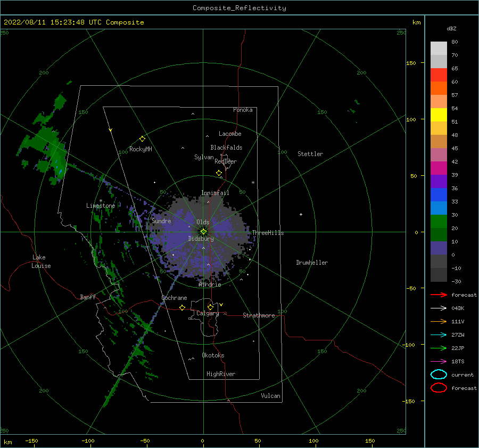Select the cyan current oval icon
Image resolution: width=479 pixels, height=448 pixels.
(439, 374)
